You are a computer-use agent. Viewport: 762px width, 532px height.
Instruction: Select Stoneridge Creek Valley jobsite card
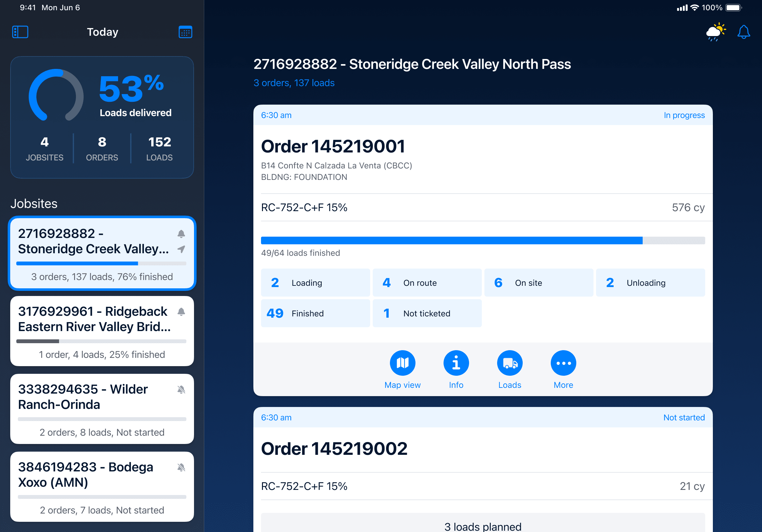pyautogui.click(x=102, y=253)
